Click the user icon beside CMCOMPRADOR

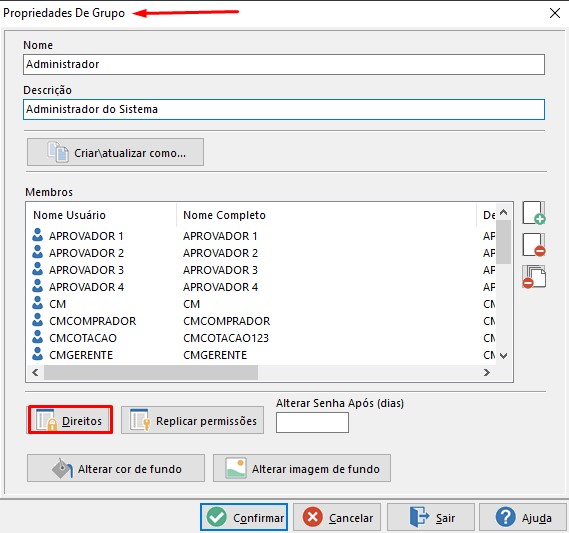37,320
